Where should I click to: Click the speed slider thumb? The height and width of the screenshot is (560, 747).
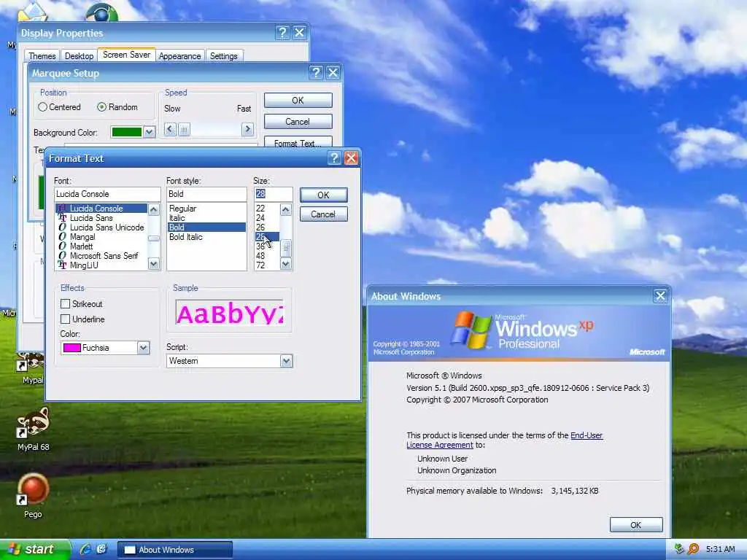click(x=184, y=129)
